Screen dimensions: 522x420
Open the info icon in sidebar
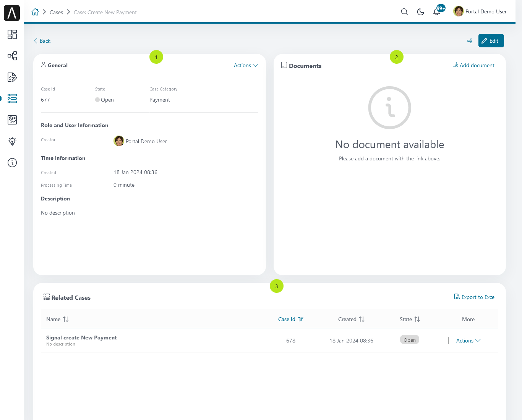pos(12,163)
